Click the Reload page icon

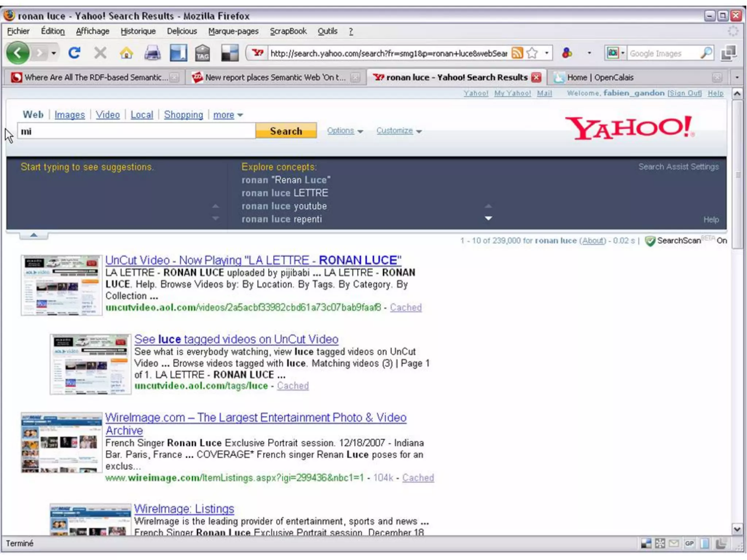pos(74,53)
